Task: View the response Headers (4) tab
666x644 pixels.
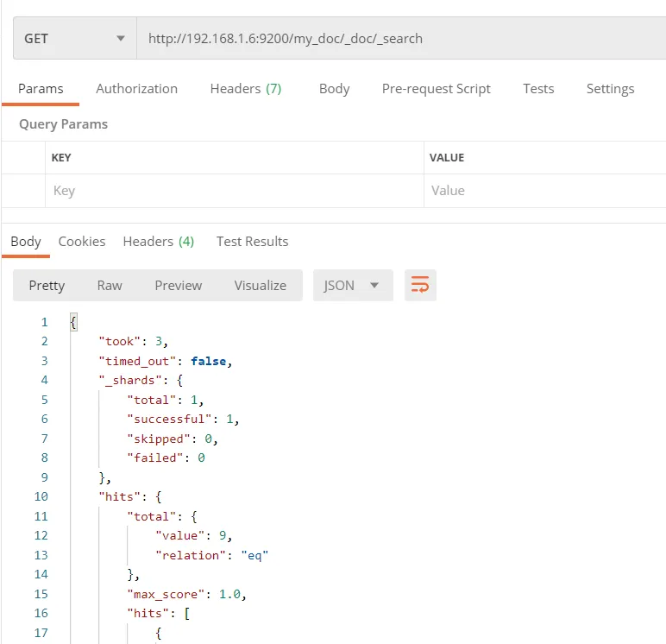Action: pyautogui.click(x=158, y=242)
